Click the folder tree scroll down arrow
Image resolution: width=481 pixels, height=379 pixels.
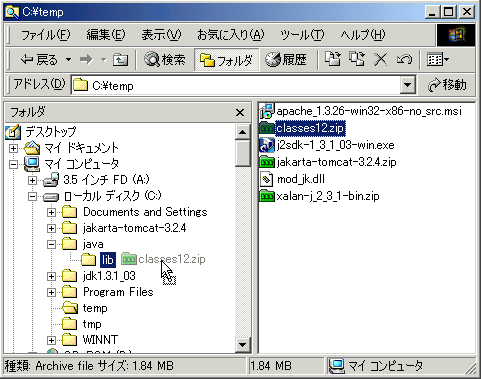click(x=243, y=344)
